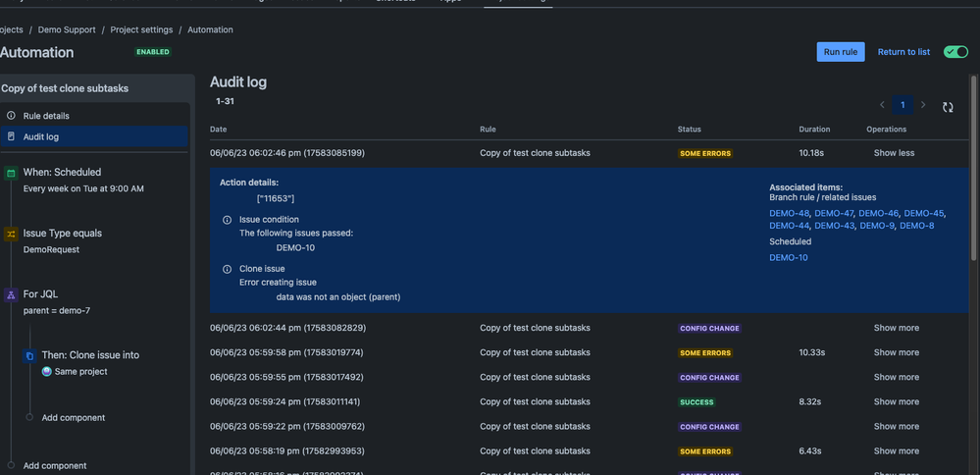Click the Same project avatar icon
Image resolution: width=980 pixels, height=475 pixels.
tap(47, 371)
